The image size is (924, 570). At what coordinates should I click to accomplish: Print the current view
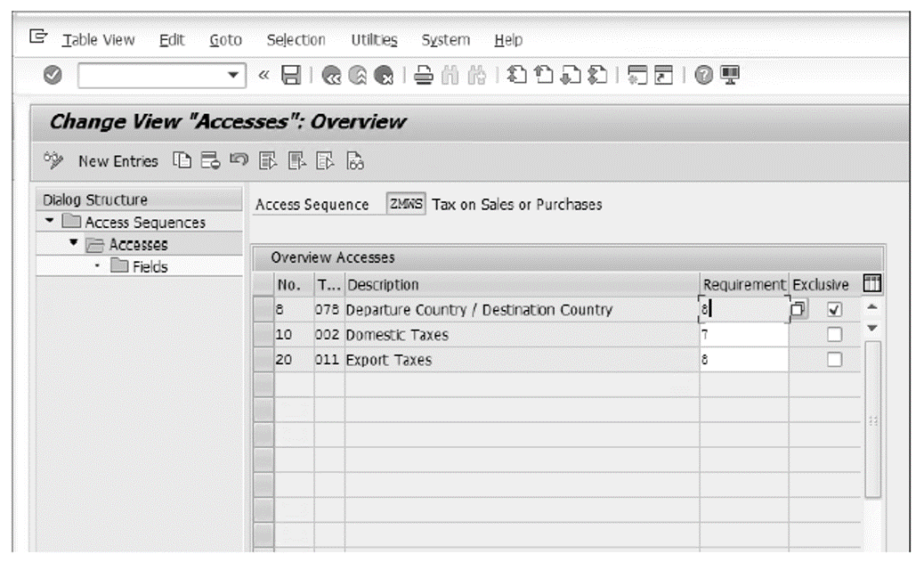coord(425,76)
